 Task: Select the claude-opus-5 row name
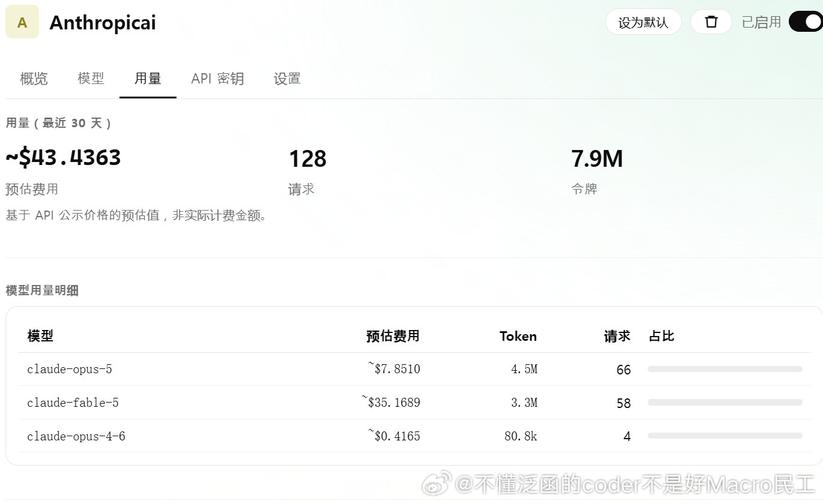coord(70,369)
